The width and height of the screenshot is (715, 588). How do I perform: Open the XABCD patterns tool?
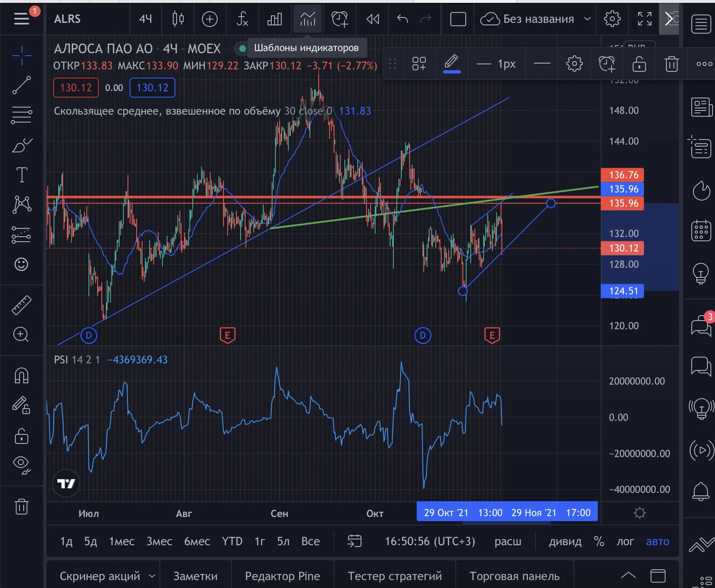tap(22, 204)
